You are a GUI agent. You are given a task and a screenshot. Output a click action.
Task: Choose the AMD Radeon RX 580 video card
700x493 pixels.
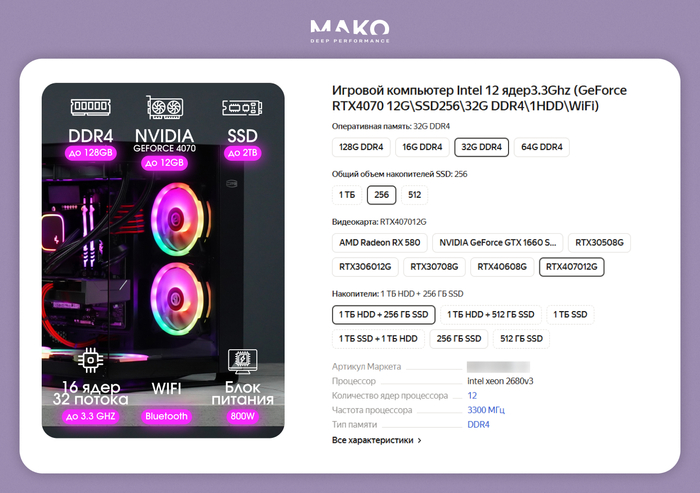click(x=379, y=242)
